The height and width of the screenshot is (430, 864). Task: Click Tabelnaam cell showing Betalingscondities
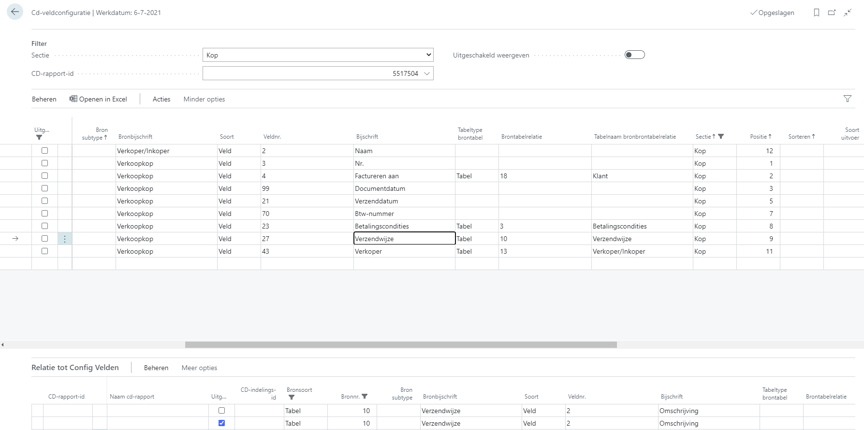pyautogui.click(x=642, y=226)
